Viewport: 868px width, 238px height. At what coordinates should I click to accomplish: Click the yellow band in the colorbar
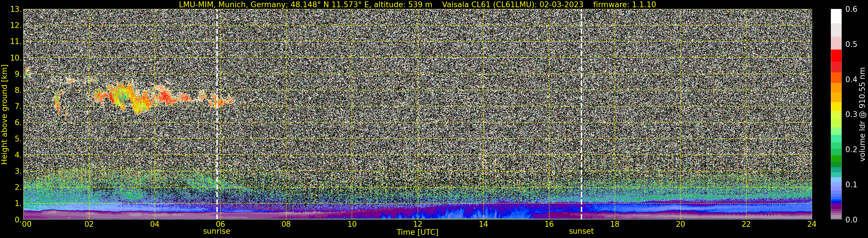pos(836,107)
